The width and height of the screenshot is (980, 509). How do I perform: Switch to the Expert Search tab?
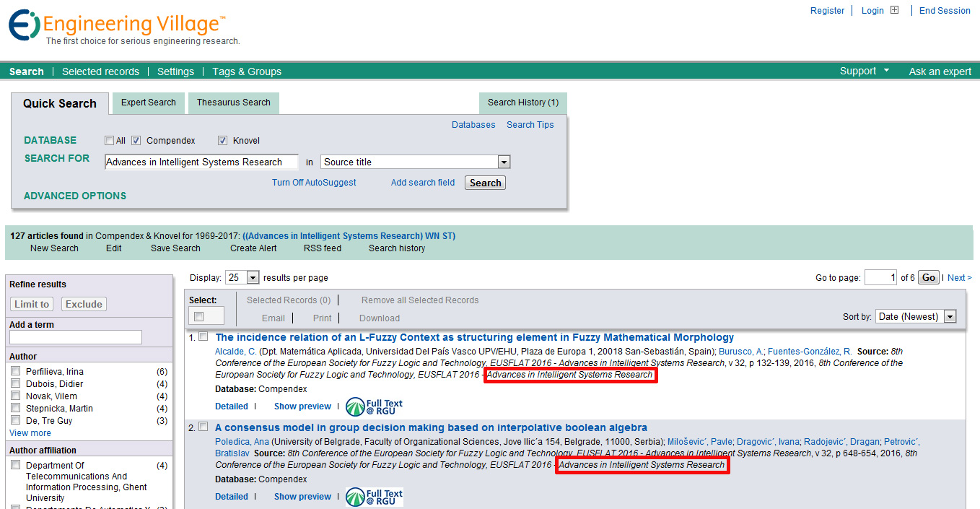[149, 103]
